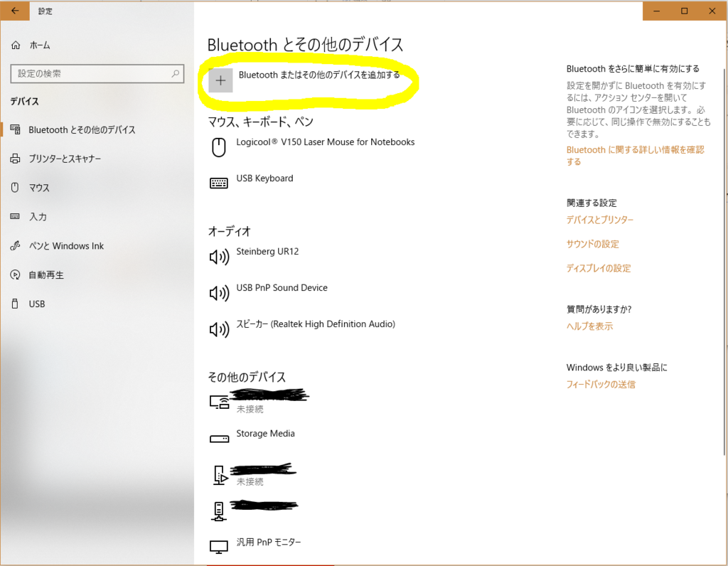
Task: Select the pen and Windows Ink icon
Action: coord(16,245)
